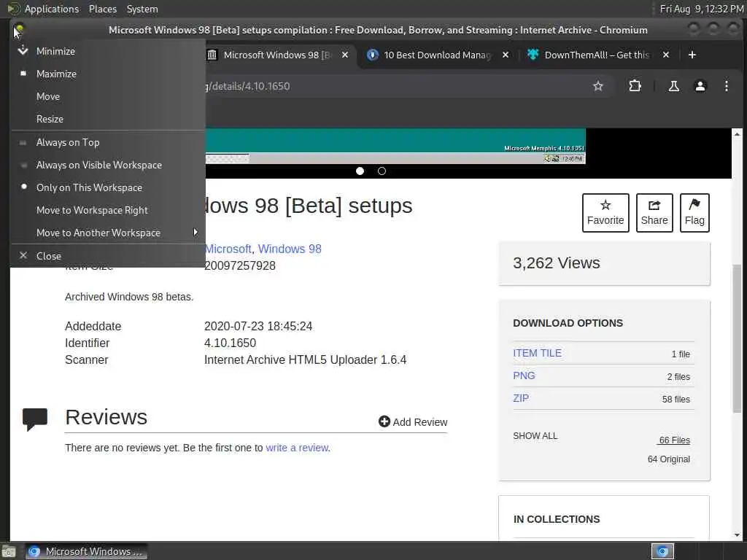Click the 64 Original text
The image size is (747, 560).
(668, 459)
